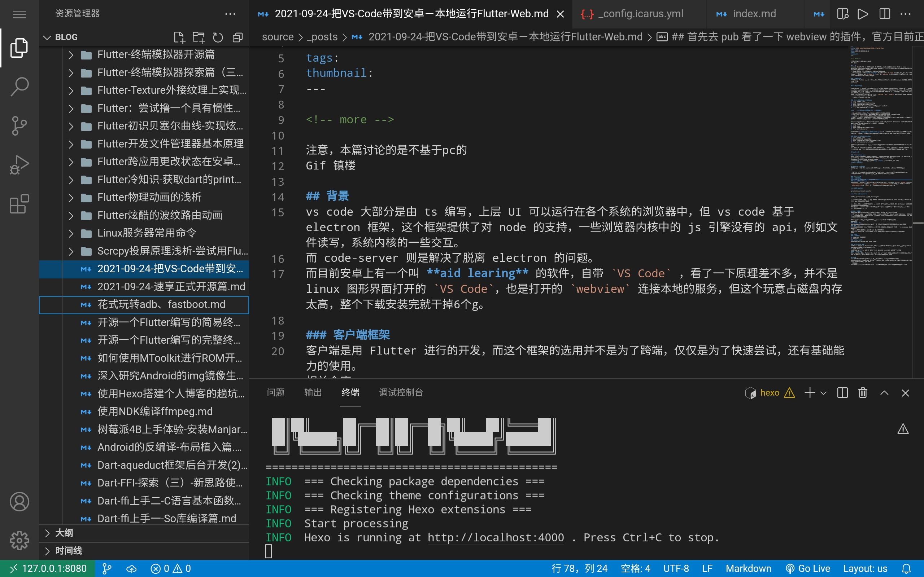The image size is (924, 577).
Task: Maximize the terminal panel with up chevron
Action: click(x=884, y=393)
